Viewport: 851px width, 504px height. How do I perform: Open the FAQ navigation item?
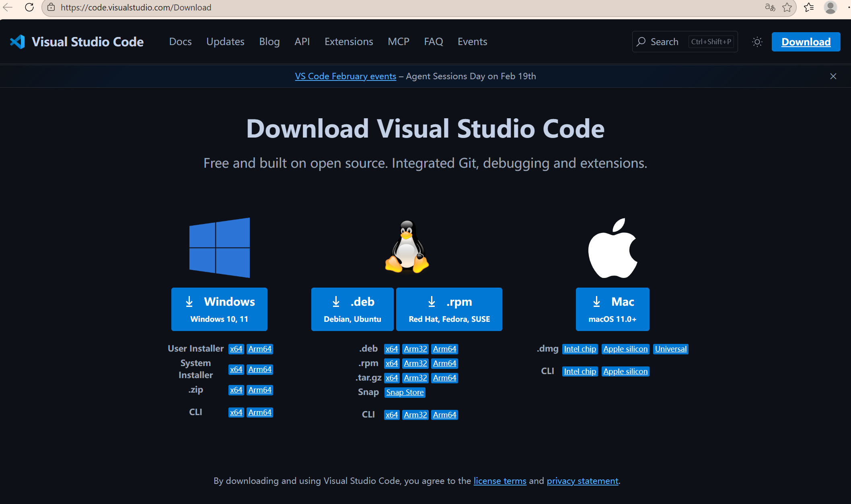433,41
